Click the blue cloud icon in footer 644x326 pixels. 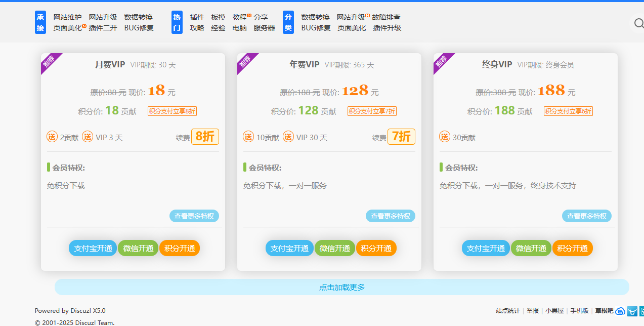point(620,311)
